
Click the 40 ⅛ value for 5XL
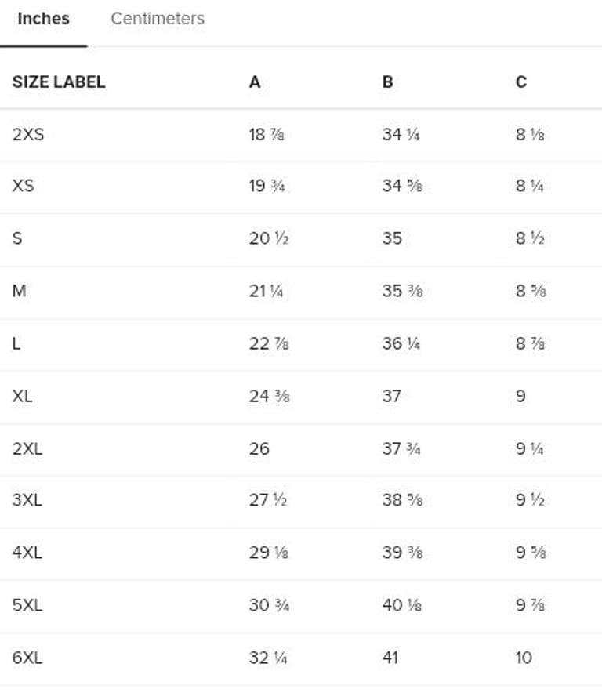[401, 605]
